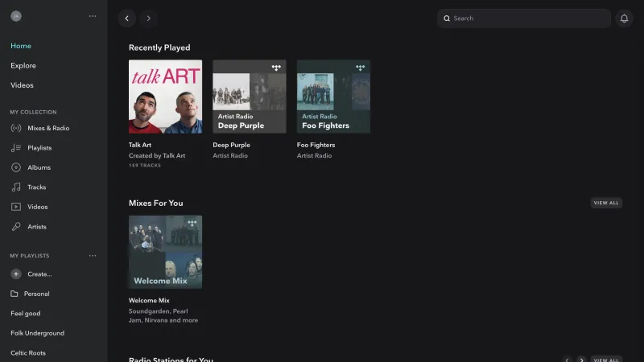Image resolution: width=644 pixels, height=362 pixels.
Task: Click the Foo Fighters title below cover
Action: (x=316, y=145)
